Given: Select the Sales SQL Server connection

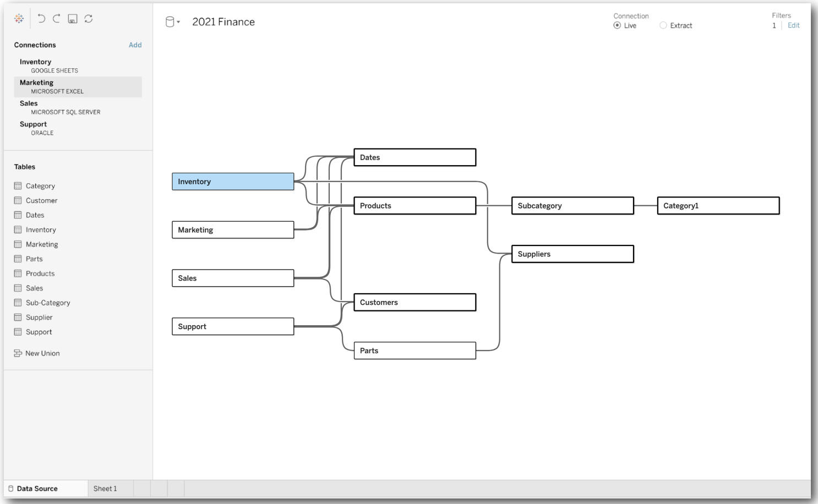Looking at the screenshot, I should [78, 107].
